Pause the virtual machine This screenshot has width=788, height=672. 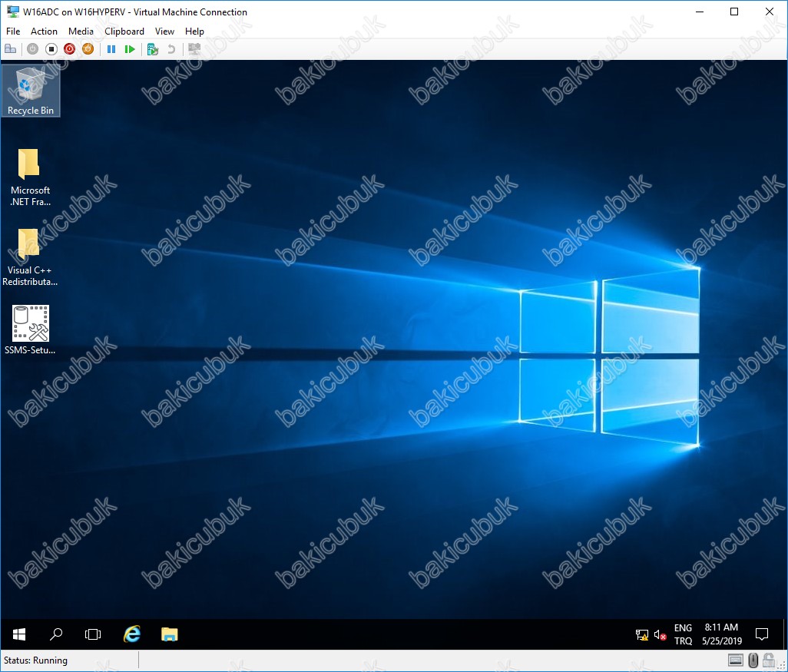111,48
